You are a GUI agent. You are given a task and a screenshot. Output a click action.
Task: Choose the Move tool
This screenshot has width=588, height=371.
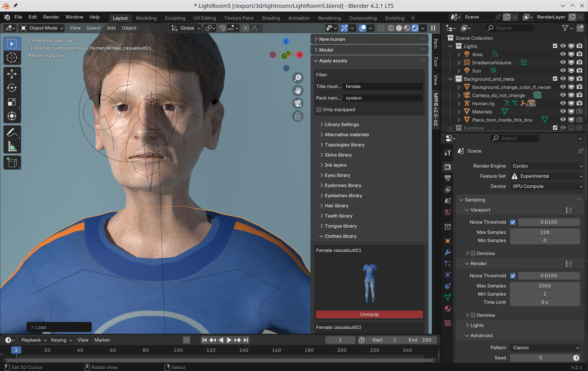click(x=12, y=74)
